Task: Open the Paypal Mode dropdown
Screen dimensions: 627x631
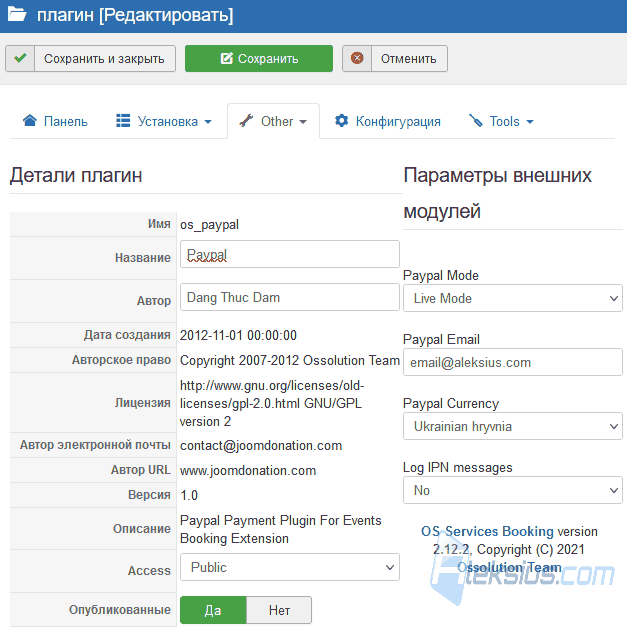Action: [x=513, y=298]
